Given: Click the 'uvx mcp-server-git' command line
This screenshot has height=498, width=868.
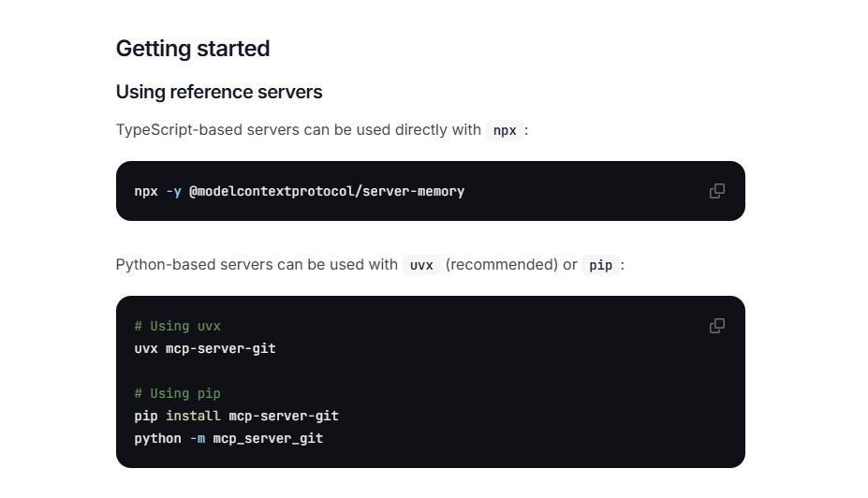Looking at the screenshot, I should tap(205, 348).
